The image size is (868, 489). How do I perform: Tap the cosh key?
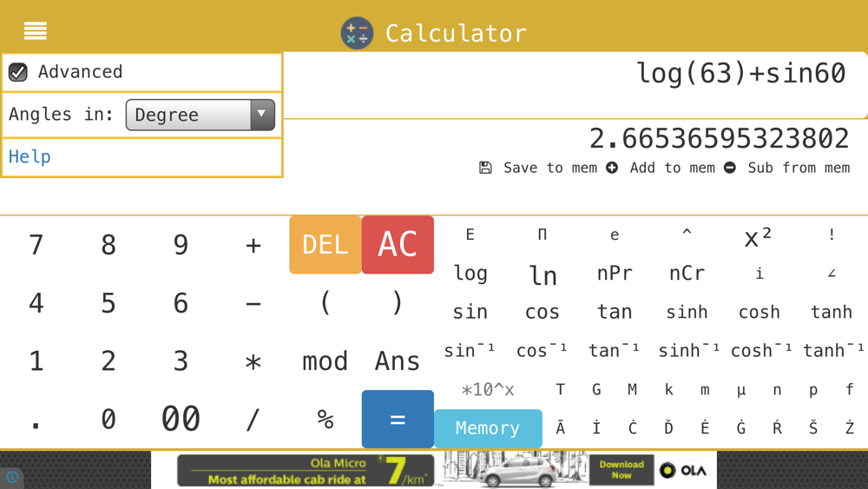[759, 312]
